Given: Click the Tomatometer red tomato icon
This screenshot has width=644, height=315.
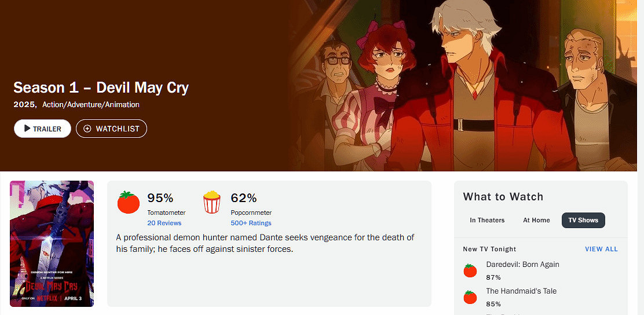Looking at the screenshot, I should click(x=129, y=203).
